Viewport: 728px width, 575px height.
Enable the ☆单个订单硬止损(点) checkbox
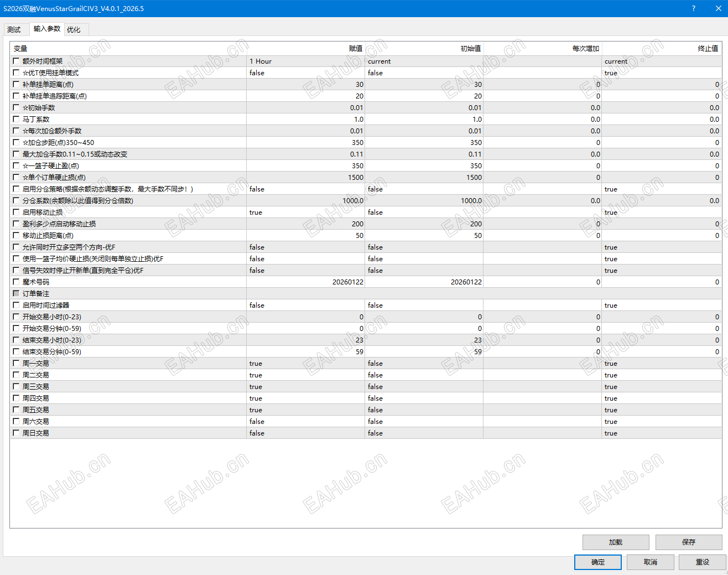coord(16,177)
